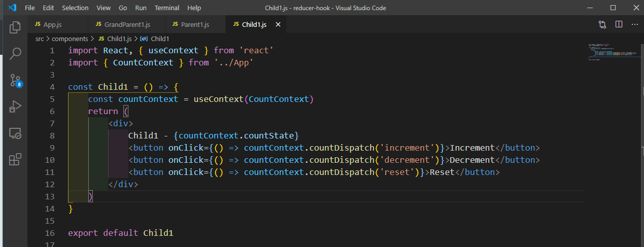The width and height of the screenshot is (644, 247).
Task: Open the Help menu
Action: point(194,8)
